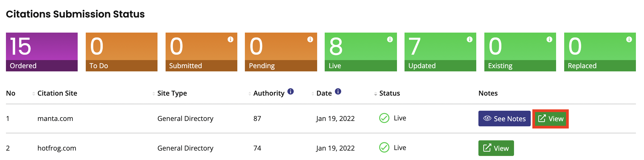The width and height of the screenshot is (644, 160).
Task: Click info icon on Pending tile
Action: coord(310,40)
